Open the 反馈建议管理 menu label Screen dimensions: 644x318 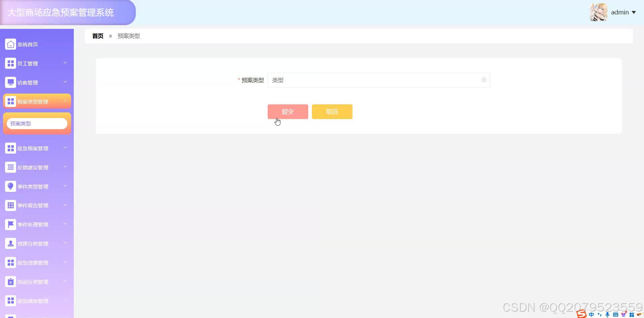tap(33, 167)
